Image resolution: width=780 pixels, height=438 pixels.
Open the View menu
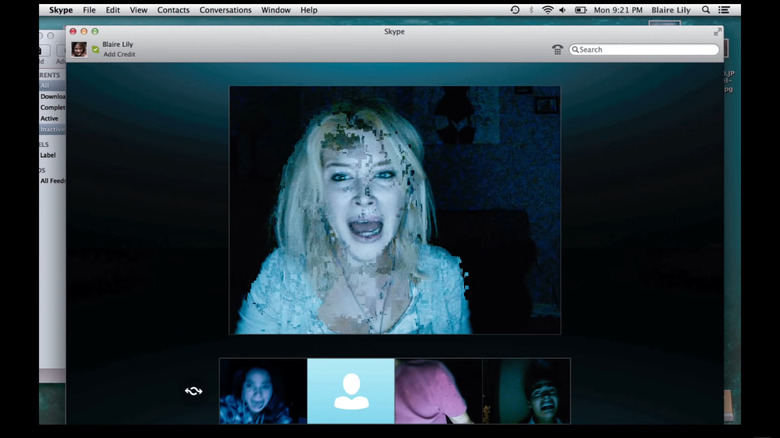(x=138, y=10)
